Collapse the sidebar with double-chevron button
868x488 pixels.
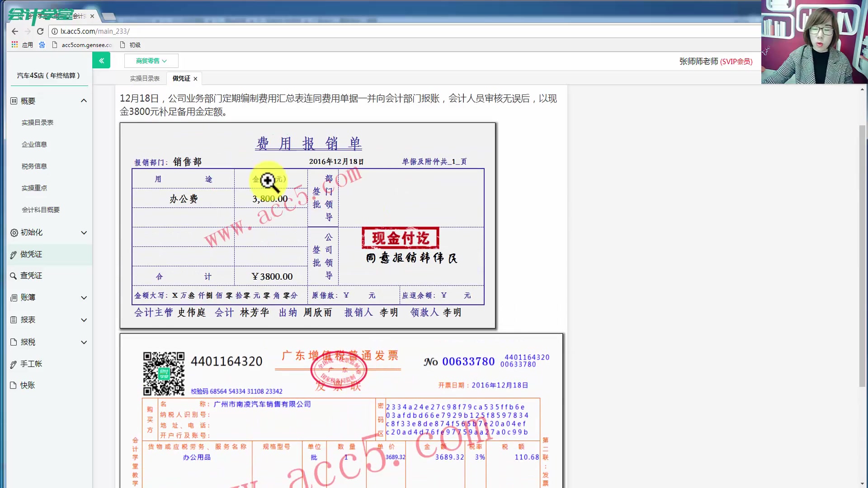[x=101, y=61]
